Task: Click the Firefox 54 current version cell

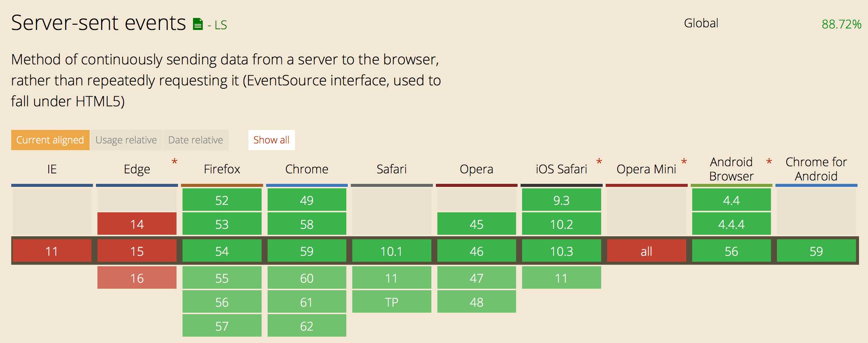Action: [222, 251]
